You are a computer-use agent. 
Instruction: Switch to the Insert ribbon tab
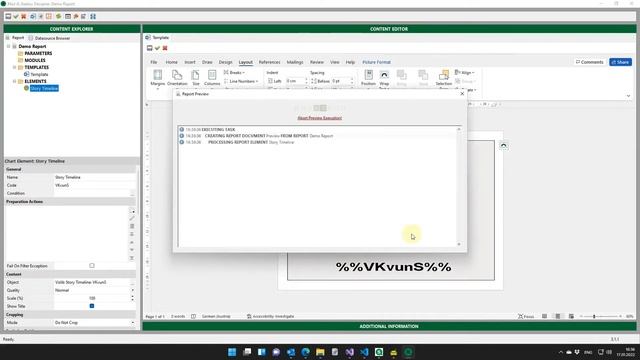pos(190,62)
